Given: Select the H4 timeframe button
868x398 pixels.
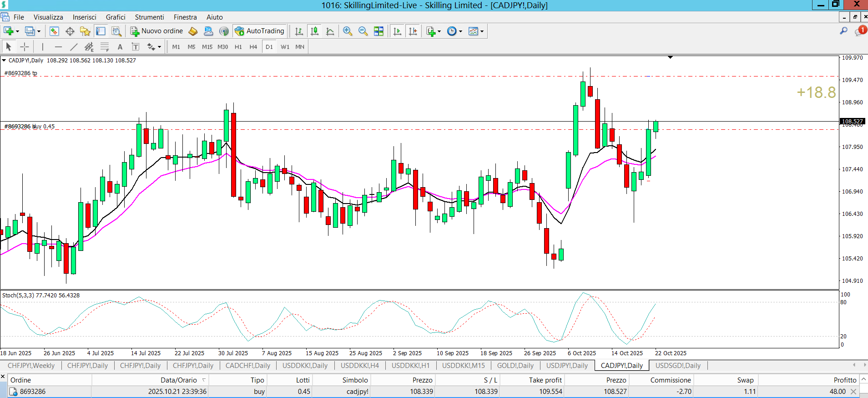Looking at the screenshot, I should [253, 46].
